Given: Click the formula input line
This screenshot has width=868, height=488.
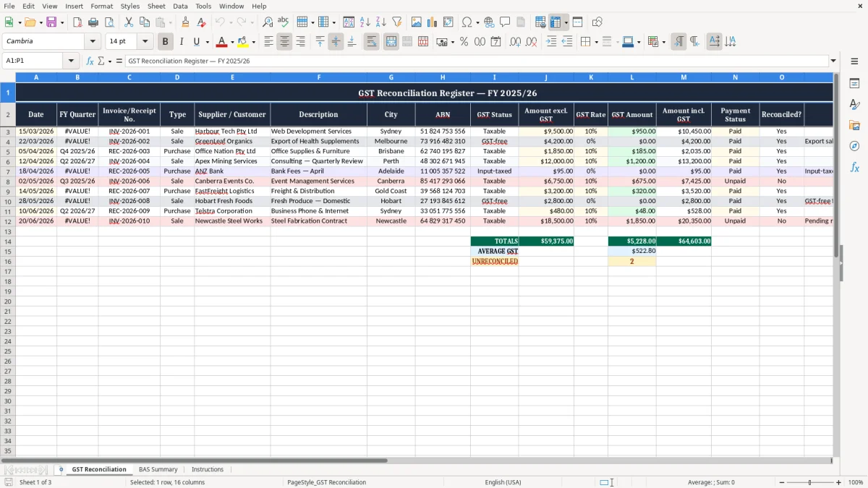Looking at the screenshot, I should (x=476, y=61).
